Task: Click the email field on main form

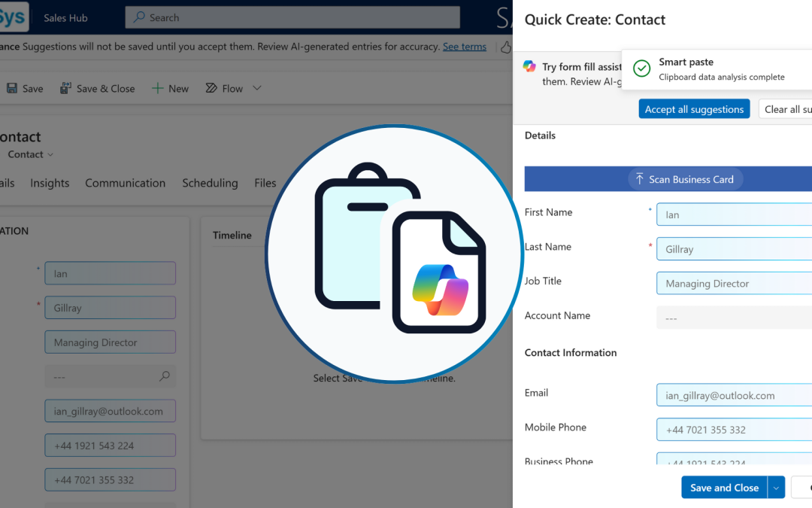Action: [x=111, y=411]
